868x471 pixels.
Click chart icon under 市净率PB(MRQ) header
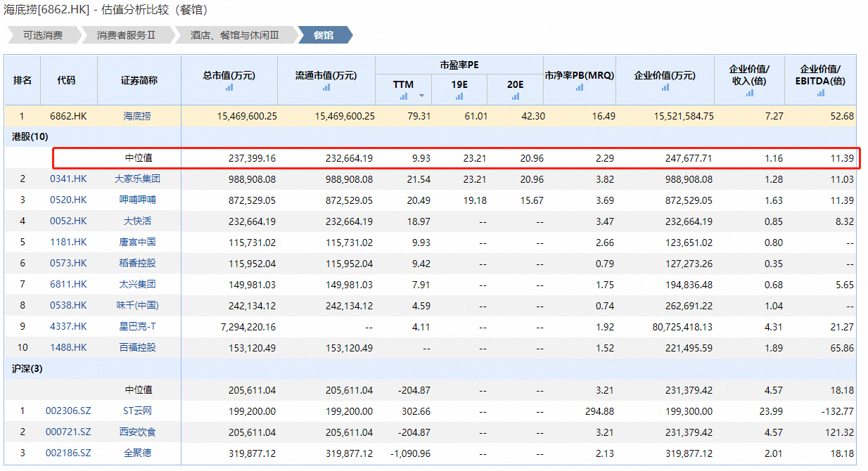580,88
